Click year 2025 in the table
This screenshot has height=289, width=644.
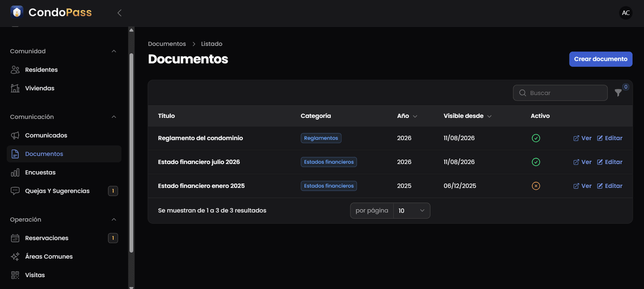click(x=404, y=186)
